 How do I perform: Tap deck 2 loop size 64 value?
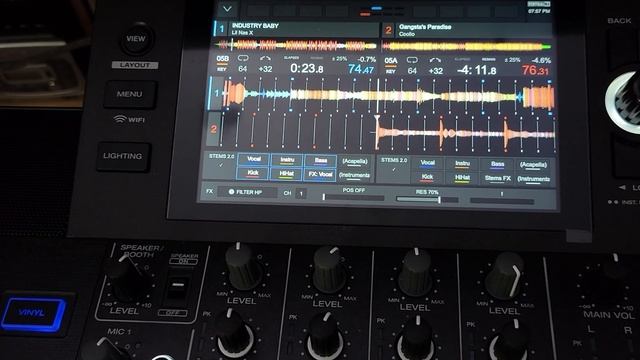coord(412,71)
